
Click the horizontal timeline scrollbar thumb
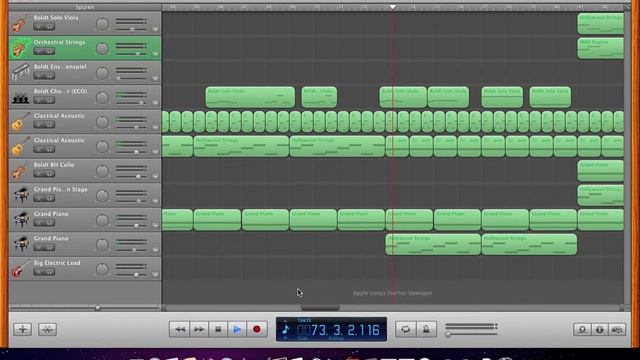click(320, 308)
